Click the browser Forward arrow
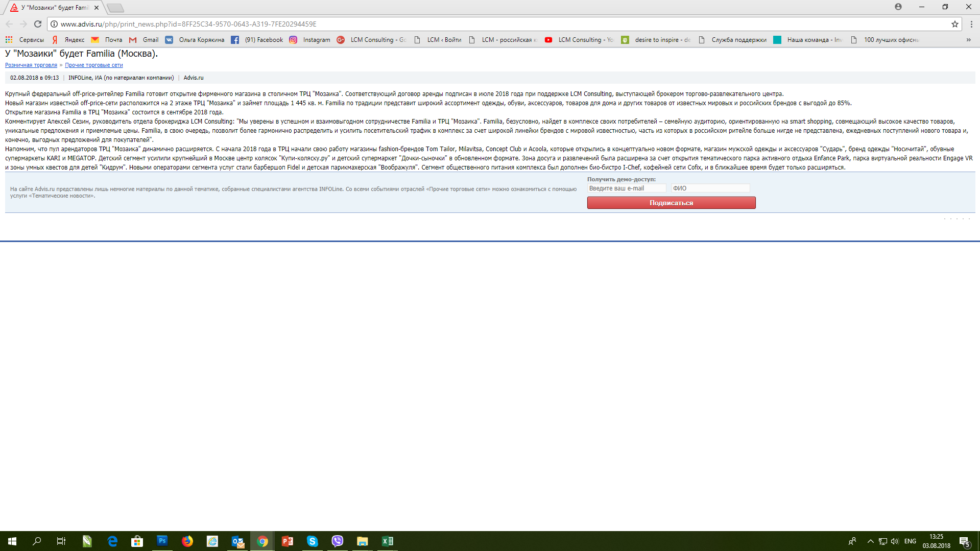 coord(23,24)
